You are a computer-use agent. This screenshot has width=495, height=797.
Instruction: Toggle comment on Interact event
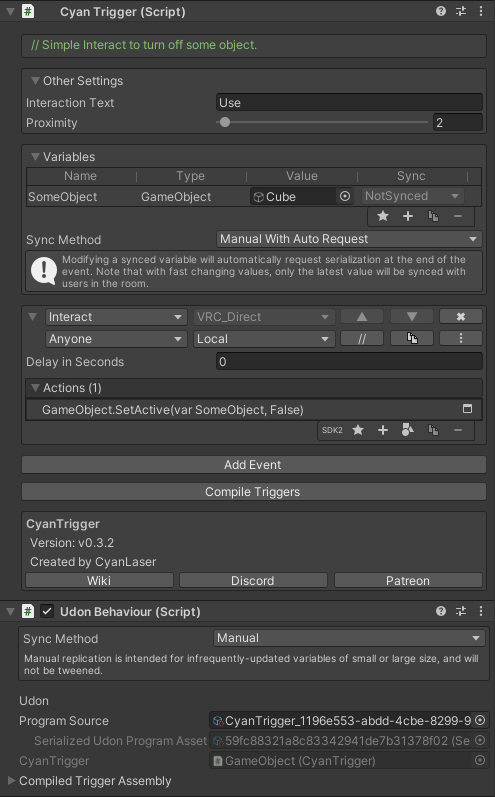pos(362,339)
